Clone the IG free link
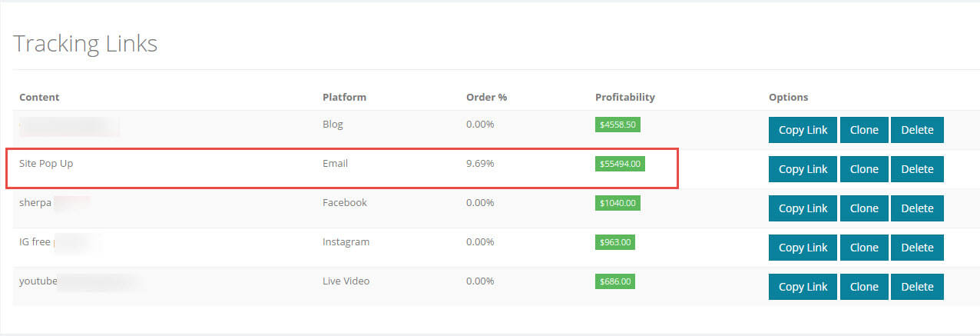 pos(864,248)
